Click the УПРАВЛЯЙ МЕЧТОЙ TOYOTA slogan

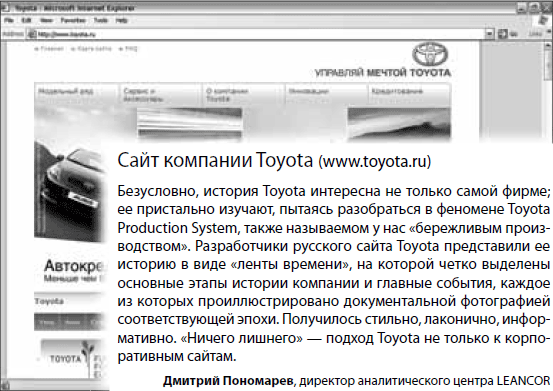pyautogui.click(x=383, y=73)
